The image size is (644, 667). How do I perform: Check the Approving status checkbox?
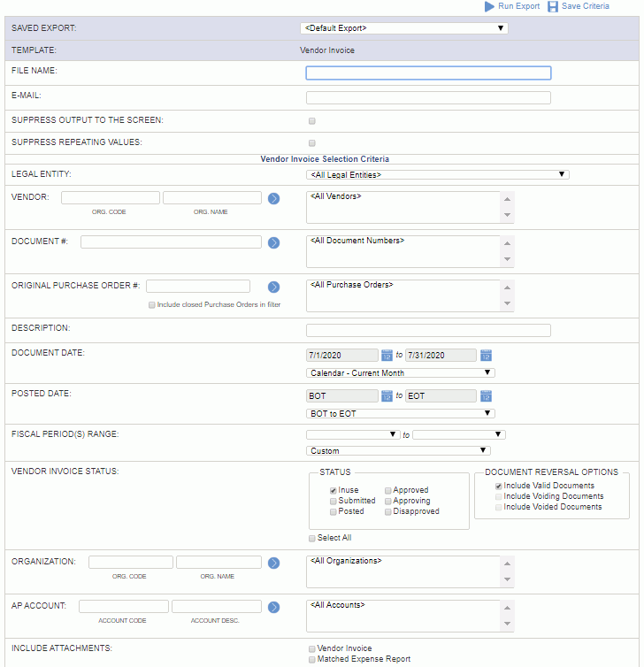click(388, 501)
